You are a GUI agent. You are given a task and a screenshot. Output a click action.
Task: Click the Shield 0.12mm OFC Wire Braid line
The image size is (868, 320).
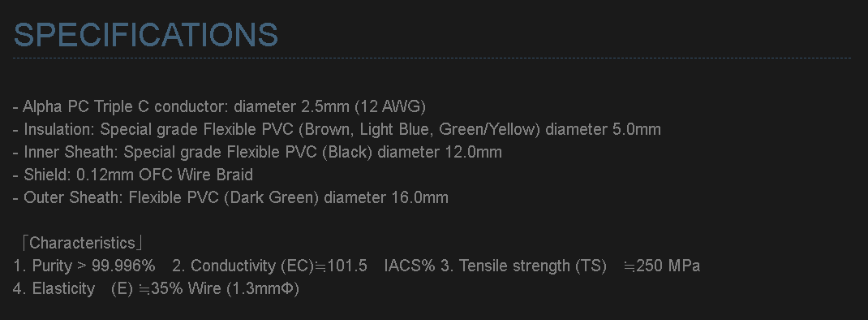tap(133, 175)
